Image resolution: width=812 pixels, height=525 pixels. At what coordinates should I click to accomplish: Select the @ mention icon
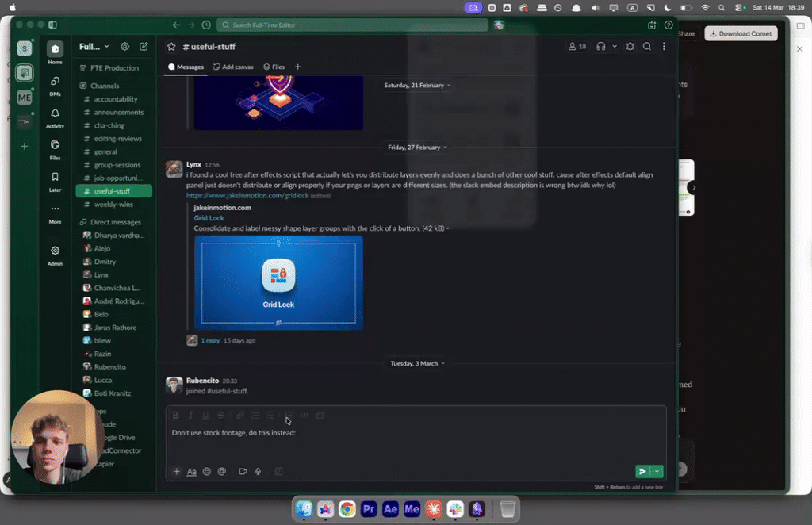coord(223,471)
